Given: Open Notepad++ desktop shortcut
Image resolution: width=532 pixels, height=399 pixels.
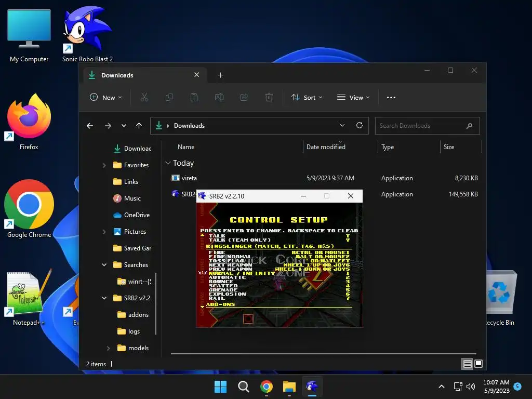Looking at the screenshot, I should 29,298.
